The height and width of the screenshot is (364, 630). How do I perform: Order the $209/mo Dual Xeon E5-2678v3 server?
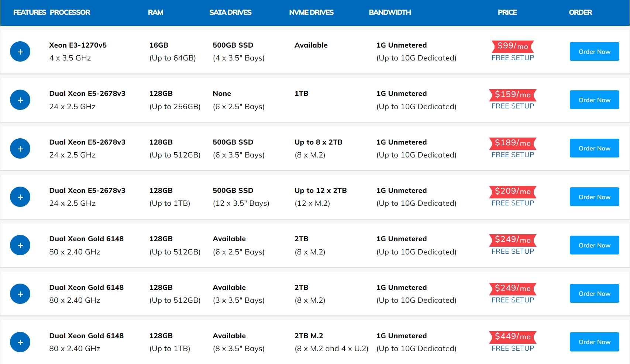point(594,197)
